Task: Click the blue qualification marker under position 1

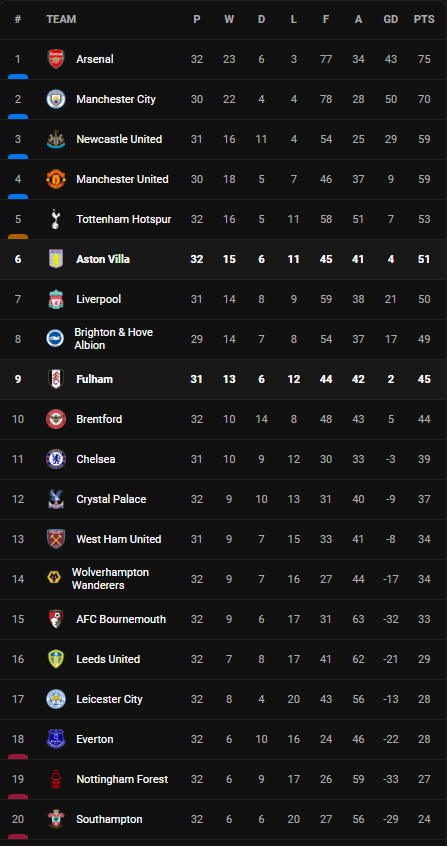Action: (x=18, y=77)
